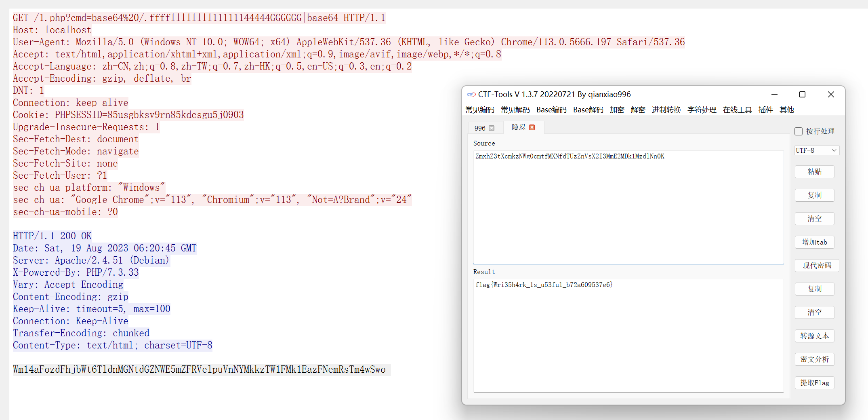Image resolution: width=868 pixels, height=420 pixels.
Task: Click the 粘贴 paste button
Action: [815, 172]
